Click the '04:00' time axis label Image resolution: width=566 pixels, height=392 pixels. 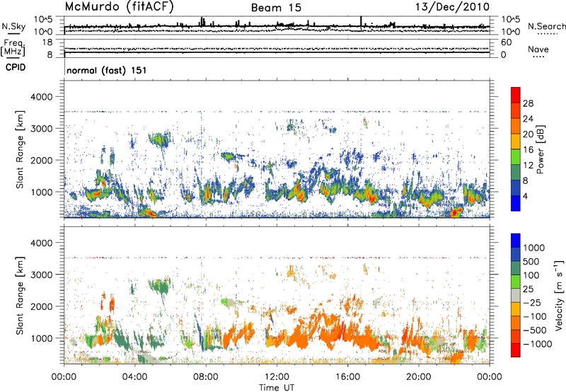click(135, 377)
